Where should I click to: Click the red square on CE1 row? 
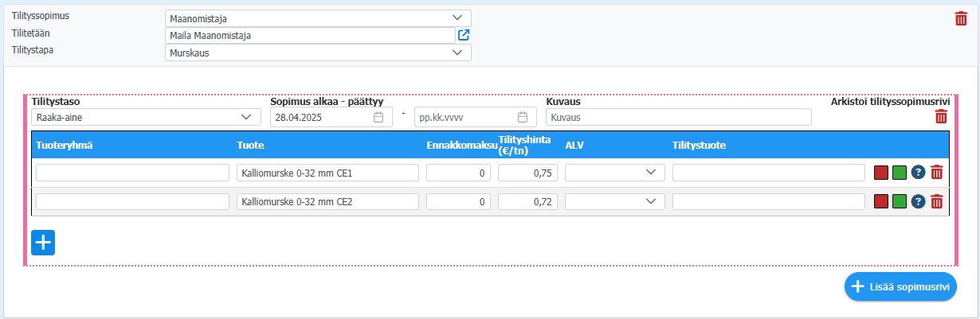tap(881, 173)
